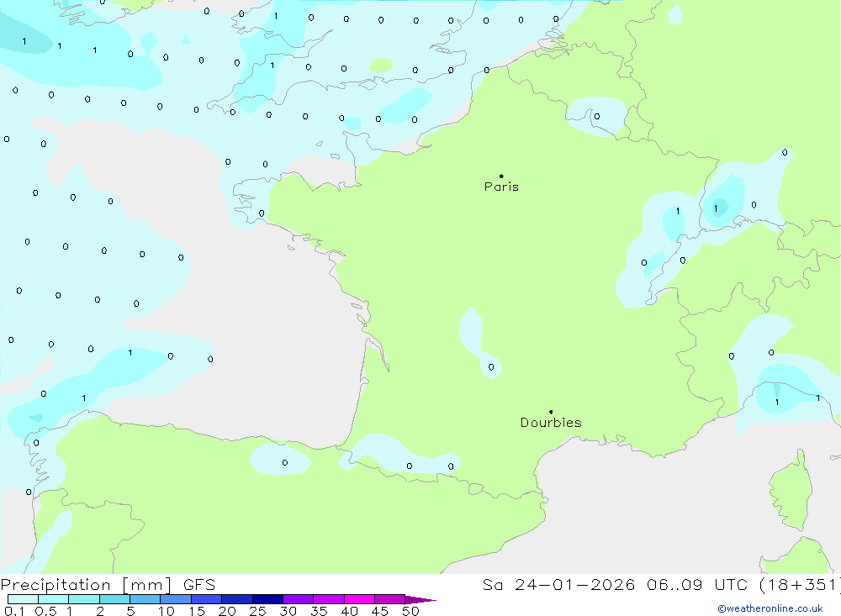Click the '0.1' legend scale label
The height and width of the screenshot is (616, 841).
click(13, 611)
